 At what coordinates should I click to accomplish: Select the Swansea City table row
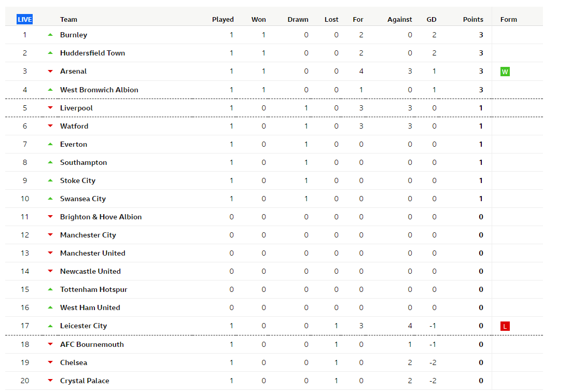click(x=259, y=199)
